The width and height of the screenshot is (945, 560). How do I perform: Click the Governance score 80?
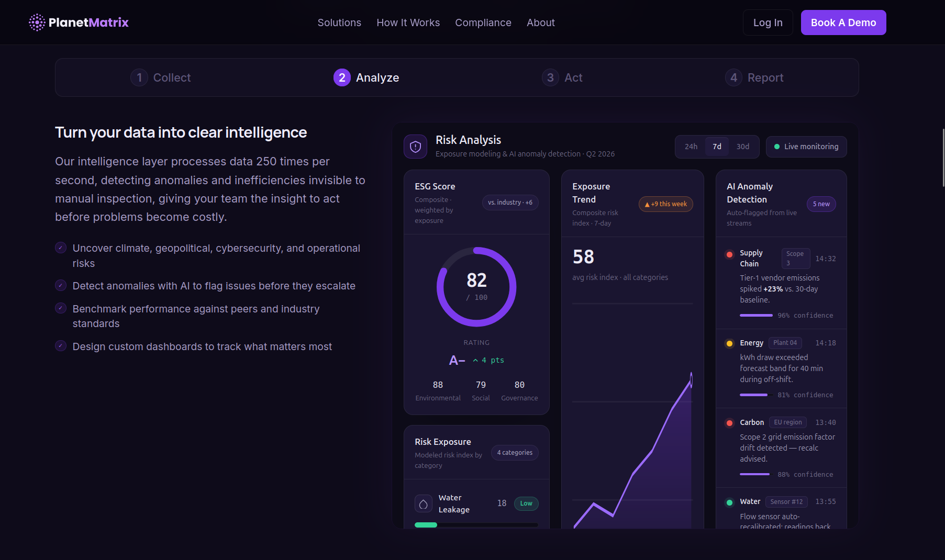point(519,385)
